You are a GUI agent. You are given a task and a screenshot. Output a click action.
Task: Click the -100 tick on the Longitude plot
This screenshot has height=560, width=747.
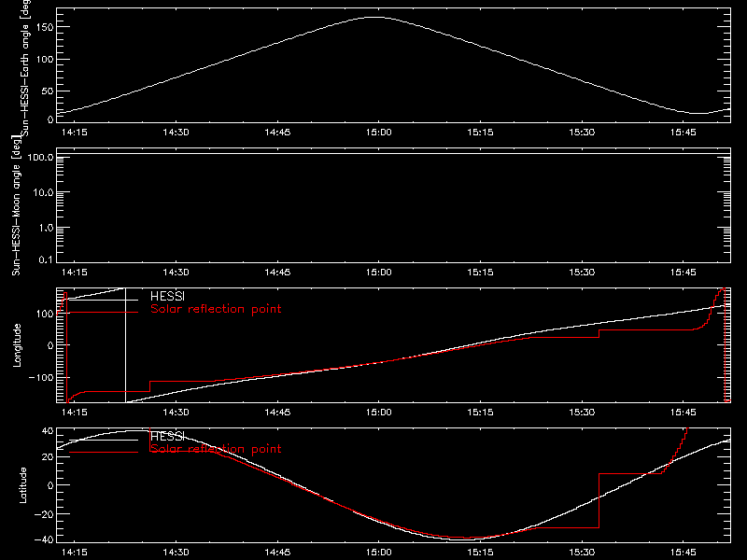pyautogui.click(x=41, y=377)
